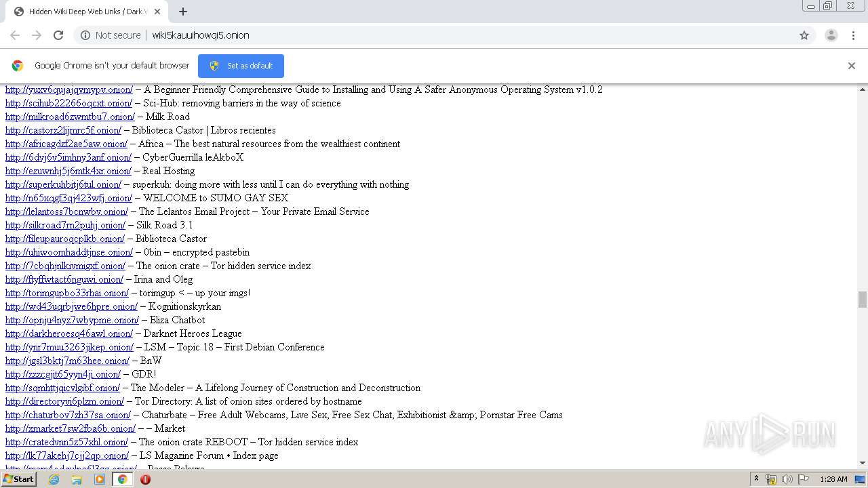Bookmark this page with the star
The height and width of the screenshot is (488, 868).
pyautogui.click(x=804, y=35)
